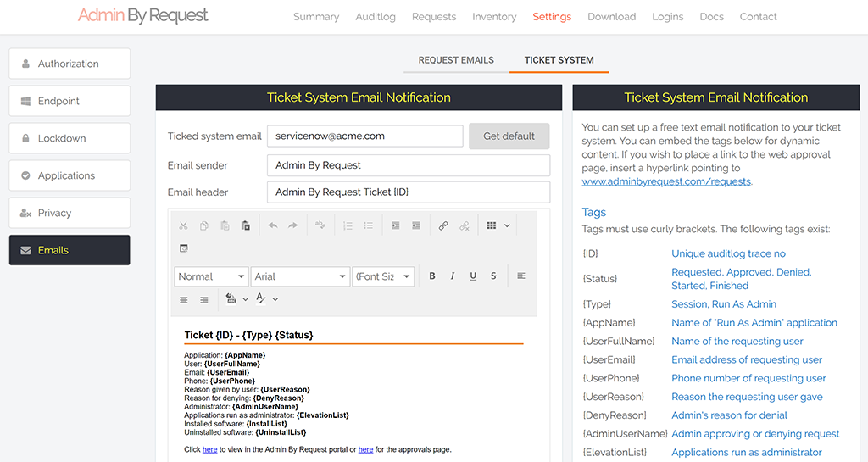Open font color picker arrow

coord(275,299)
